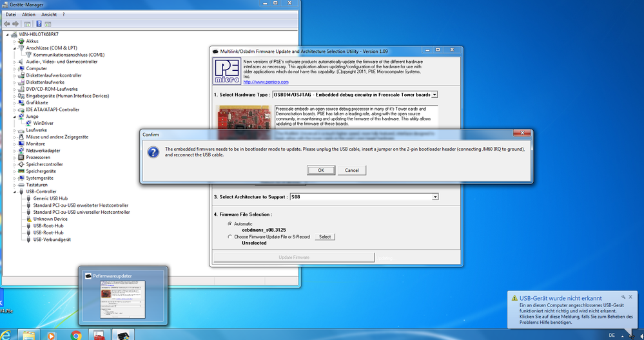Screen dimensions: 644x340
Task: Click the Grafikkarte display icon
Action: tap(21, 102)
